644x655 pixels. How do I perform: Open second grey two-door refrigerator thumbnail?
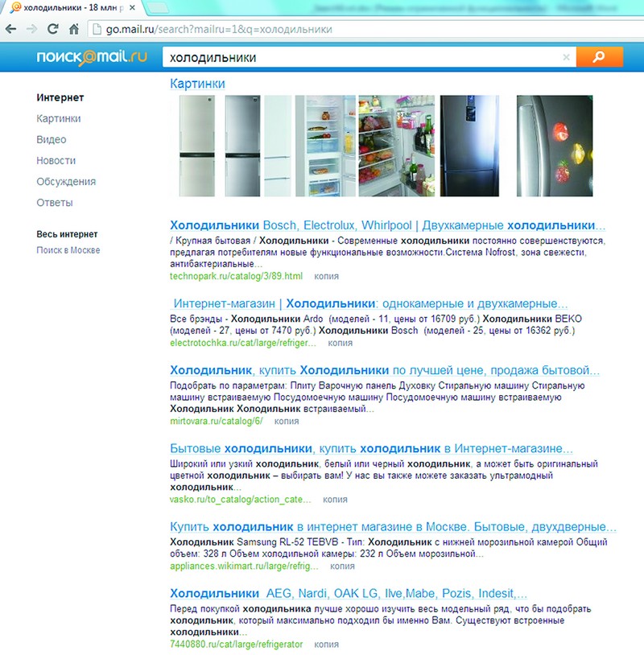(242, 146)
